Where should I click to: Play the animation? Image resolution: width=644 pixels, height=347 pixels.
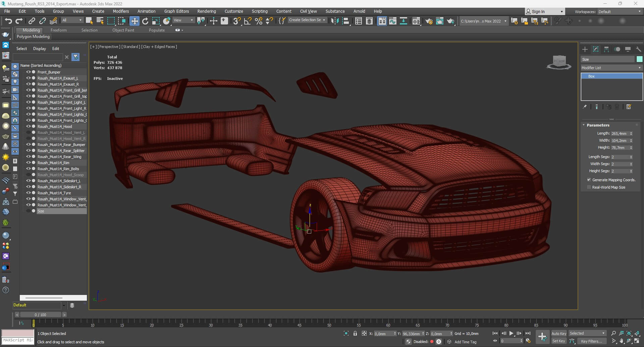[512, 333]
